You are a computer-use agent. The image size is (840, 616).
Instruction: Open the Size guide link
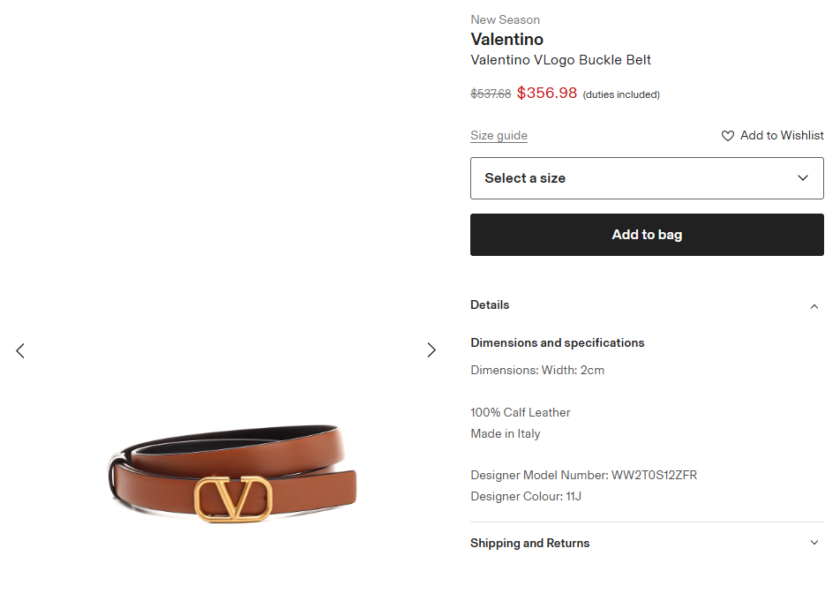499,136
